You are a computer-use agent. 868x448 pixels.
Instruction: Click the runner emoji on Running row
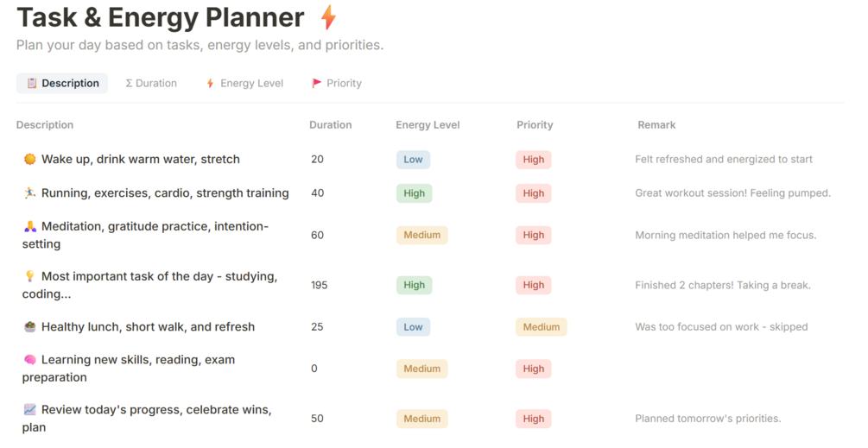point(30,193)
